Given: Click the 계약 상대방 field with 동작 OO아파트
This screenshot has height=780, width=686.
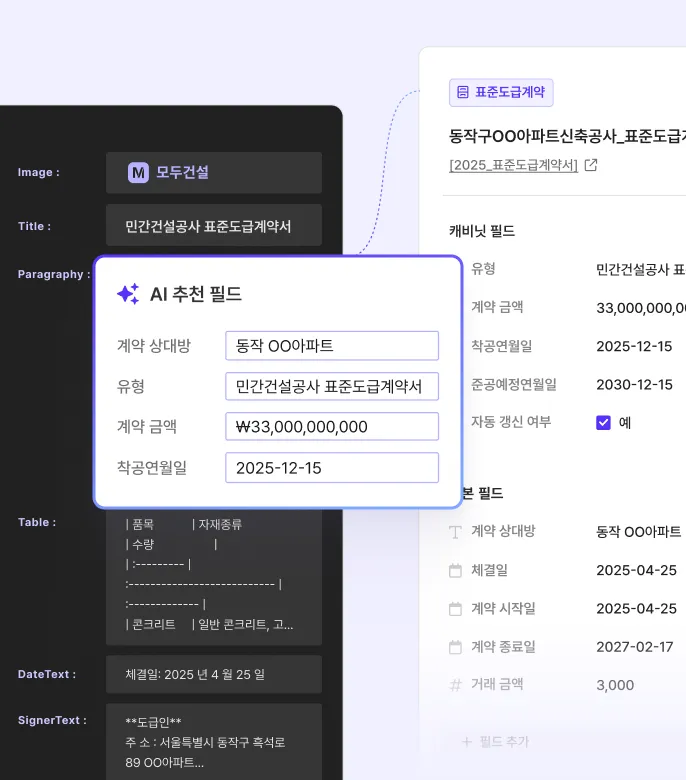Looking at the screenshot, I should pyautogui.click(x=332, y=346).
